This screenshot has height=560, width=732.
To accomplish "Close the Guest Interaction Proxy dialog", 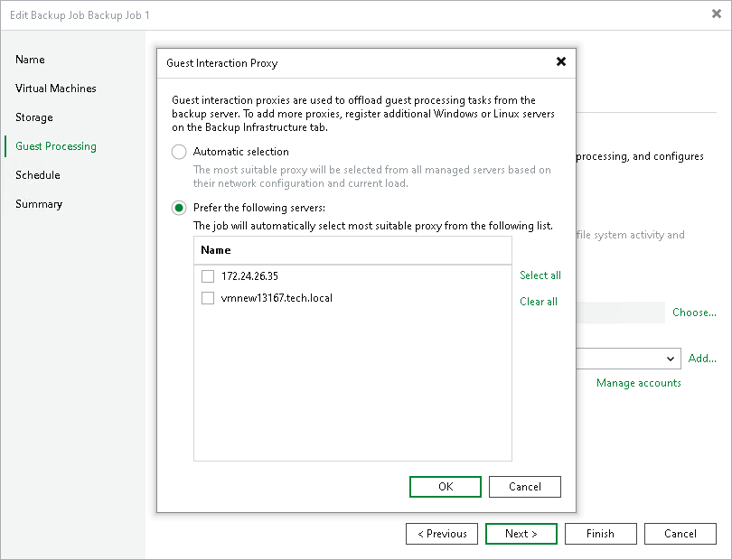I will point(561,62).
